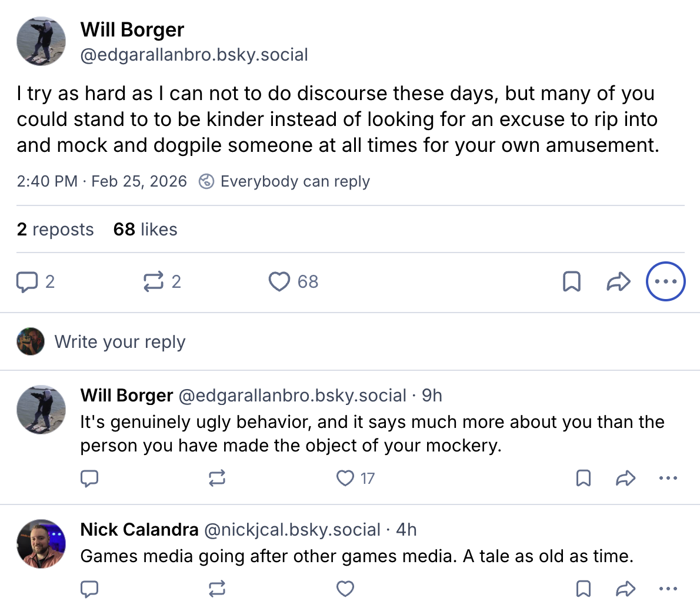Share the main post

[618, 282]
